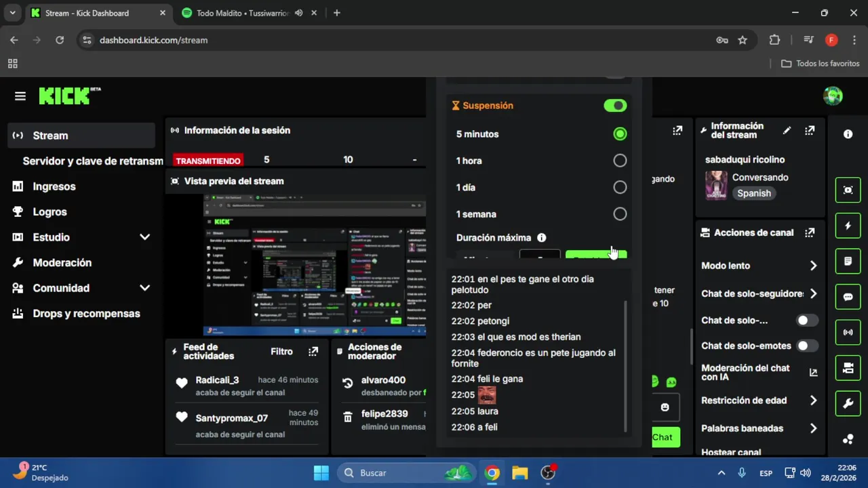Click the stream preview icon in right rail
The height and width of the screenshot is (488, 868).
coord(848,190)
